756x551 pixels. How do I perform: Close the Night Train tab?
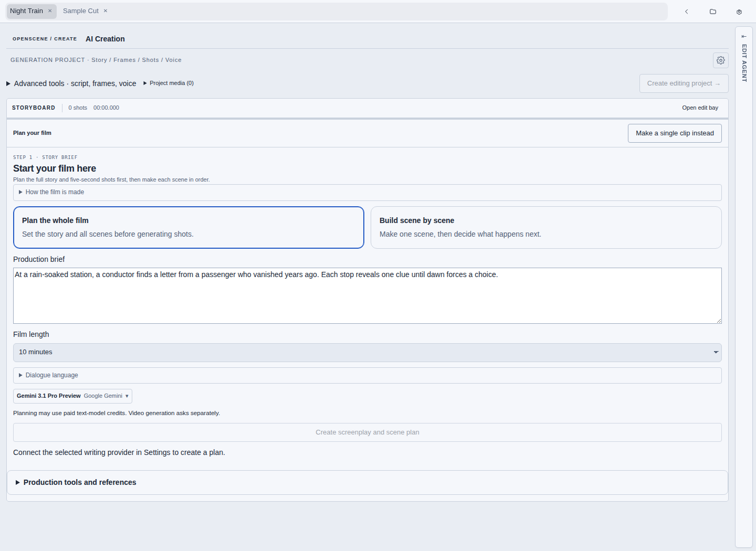click(50, 11)
